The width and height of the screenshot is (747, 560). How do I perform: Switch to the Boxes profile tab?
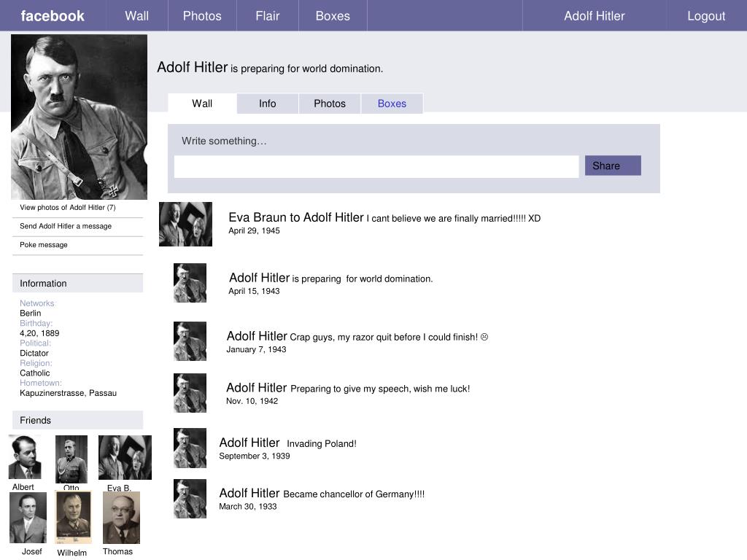392,104
